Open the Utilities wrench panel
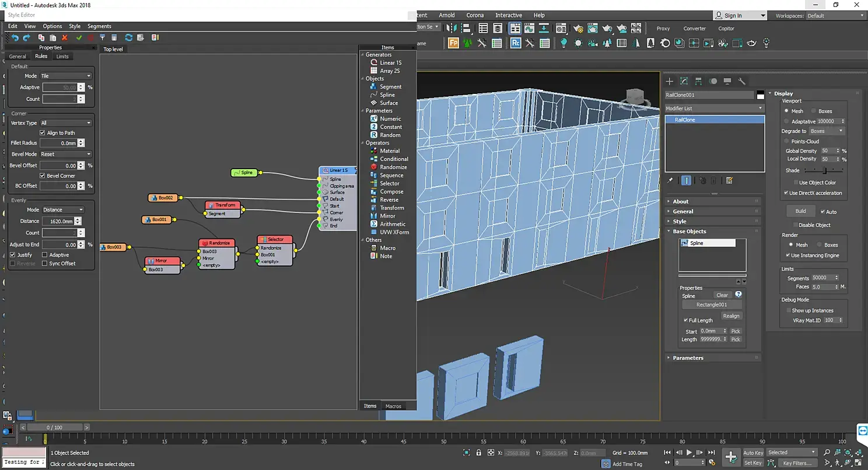 [742, 82]
